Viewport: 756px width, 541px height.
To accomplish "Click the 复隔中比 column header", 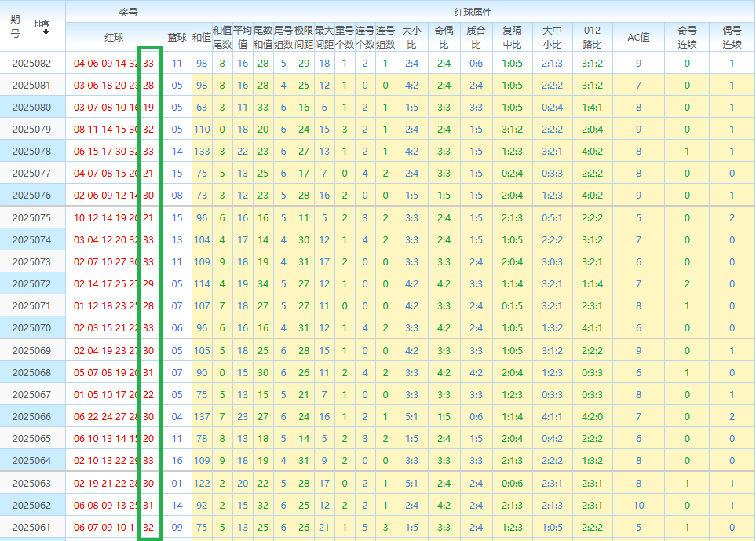I will [512, 37].
